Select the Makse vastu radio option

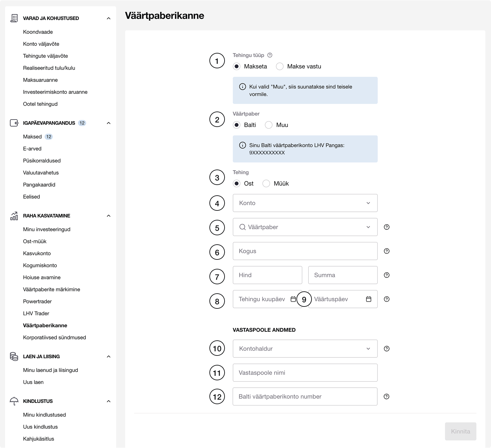[x=280, y=66]
